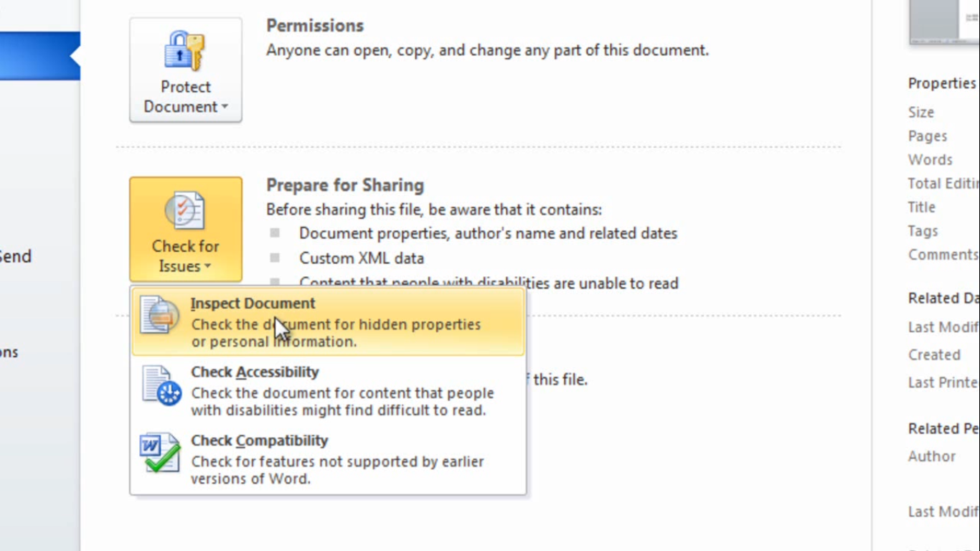Click the Check for Issues checklist icon
980x551 pixels.
click(x=185, y=211)
